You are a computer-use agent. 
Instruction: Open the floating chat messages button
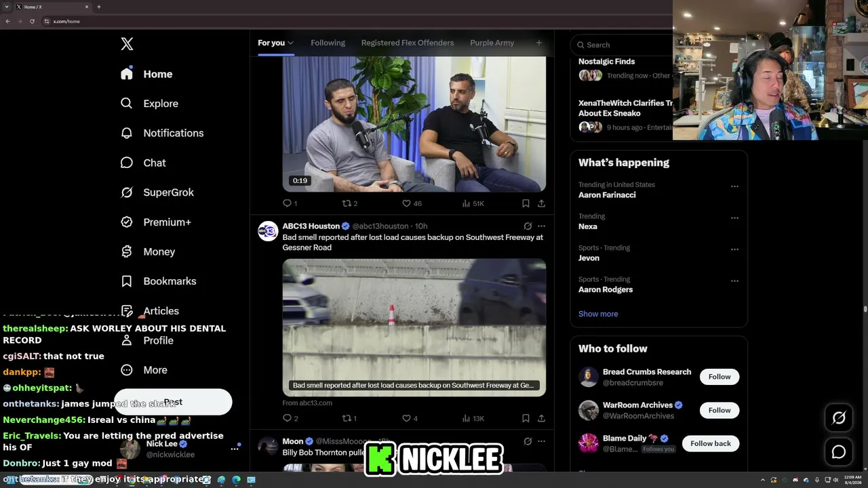coord(839,452)
